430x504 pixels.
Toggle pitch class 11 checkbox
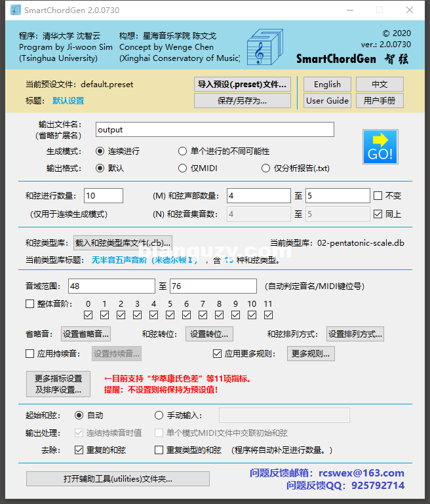(x=268, y=315)
